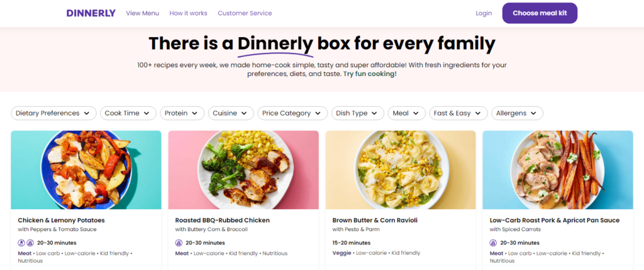Image resolution: width=644 pixels, height=270 pixels.
Task: Open Customer Service from the navigation
Action: click(245, 13)
